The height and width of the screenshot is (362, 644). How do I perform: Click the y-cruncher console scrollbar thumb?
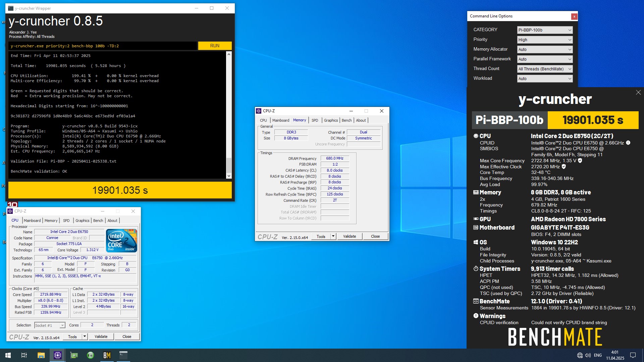(229, 165)
